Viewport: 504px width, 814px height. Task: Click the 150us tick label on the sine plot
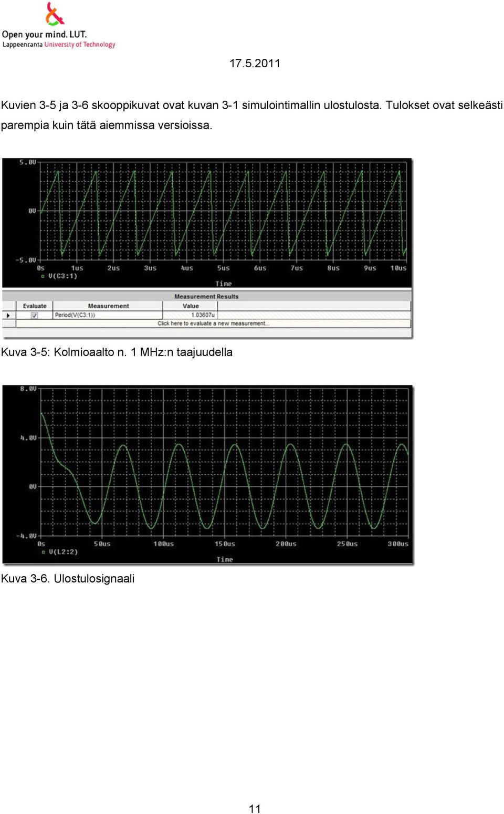tap(225, 544)
